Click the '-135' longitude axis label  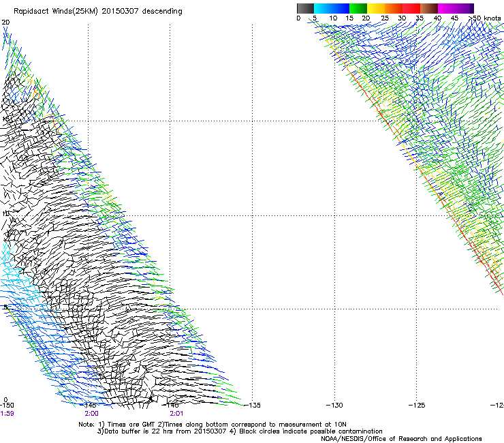pyautogui.click(x=252, y=405)
